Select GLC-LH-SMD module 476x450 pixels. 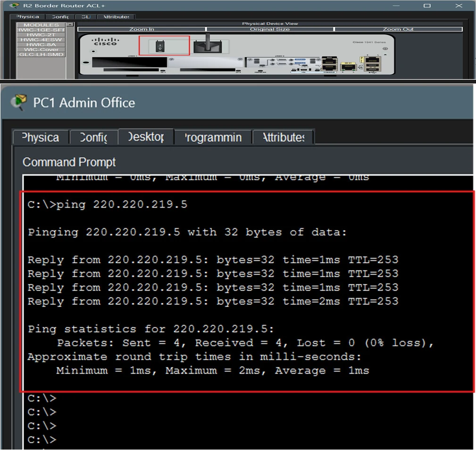click(x=41, y=54)
